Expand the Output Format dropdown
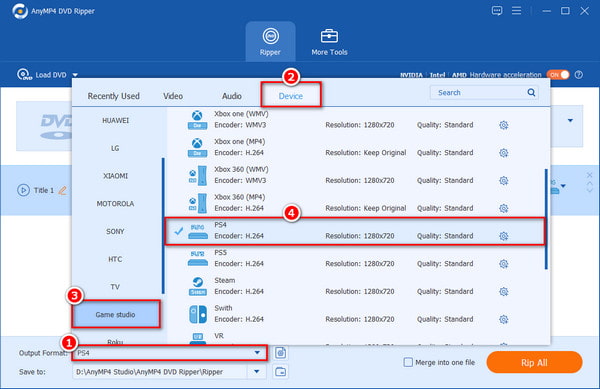Viewport: 600px width, 389px height. (x=257, y=352)
